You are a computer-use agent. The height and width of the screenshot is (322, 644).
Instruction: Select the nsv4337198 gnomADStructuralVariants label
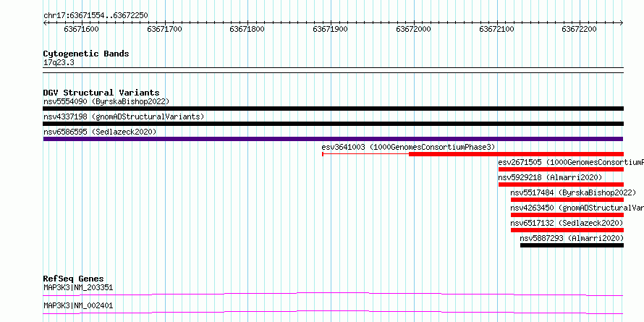tap(124, 116)
